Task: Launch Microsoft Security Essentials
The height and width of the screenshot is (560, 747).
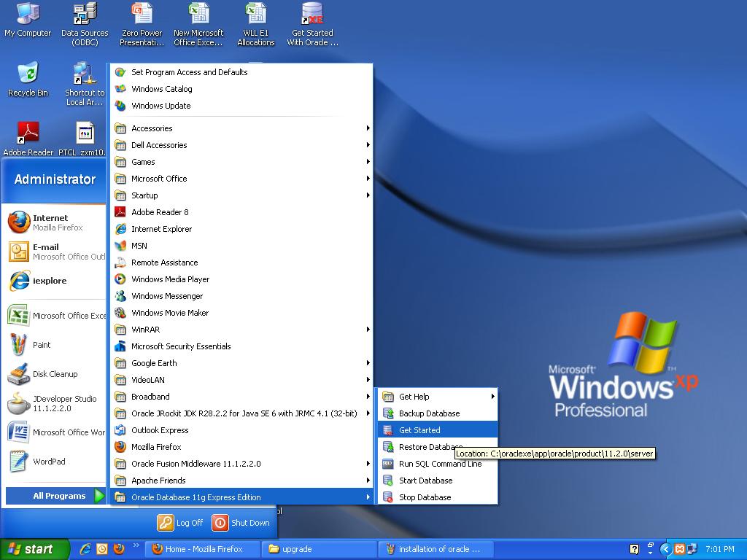Action: [241, 346]
